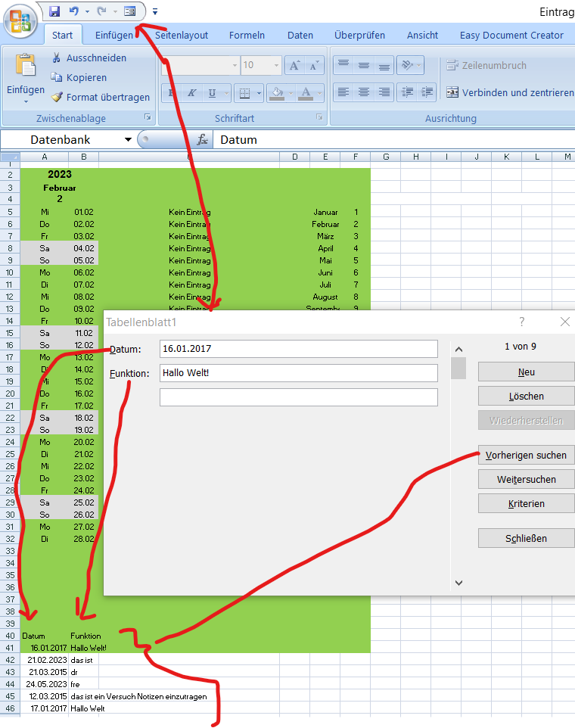The width and height of the screenshot is (575, 728).
Task: Align text left
Action: coord(343,92)
